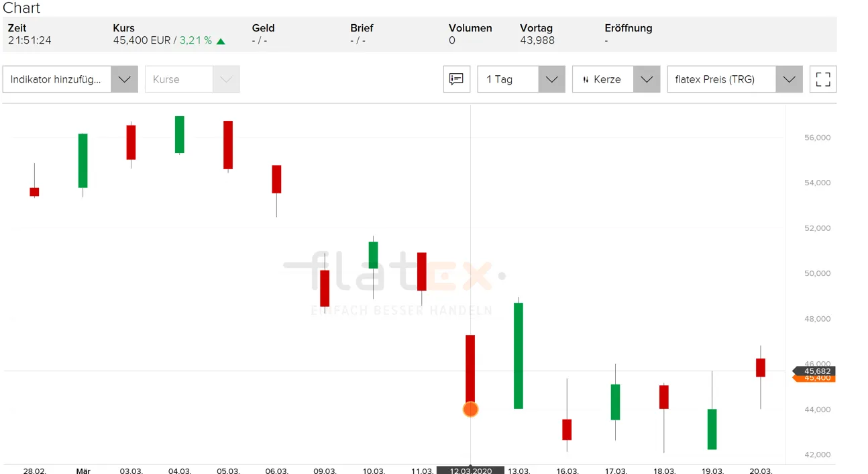
Task: Click the Volumen column header
Action: pos(470,28)
